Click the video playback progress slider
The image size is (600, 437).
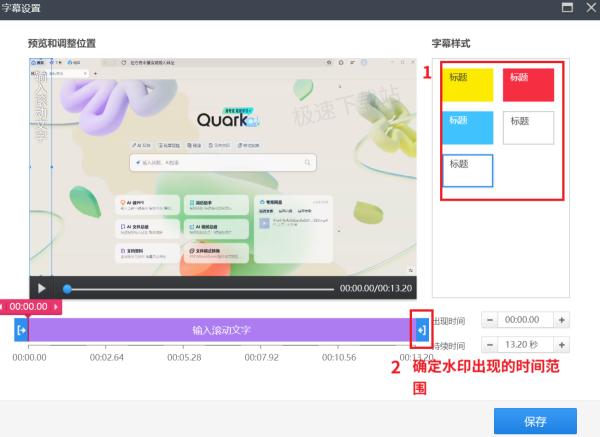(x=200, y=288)
